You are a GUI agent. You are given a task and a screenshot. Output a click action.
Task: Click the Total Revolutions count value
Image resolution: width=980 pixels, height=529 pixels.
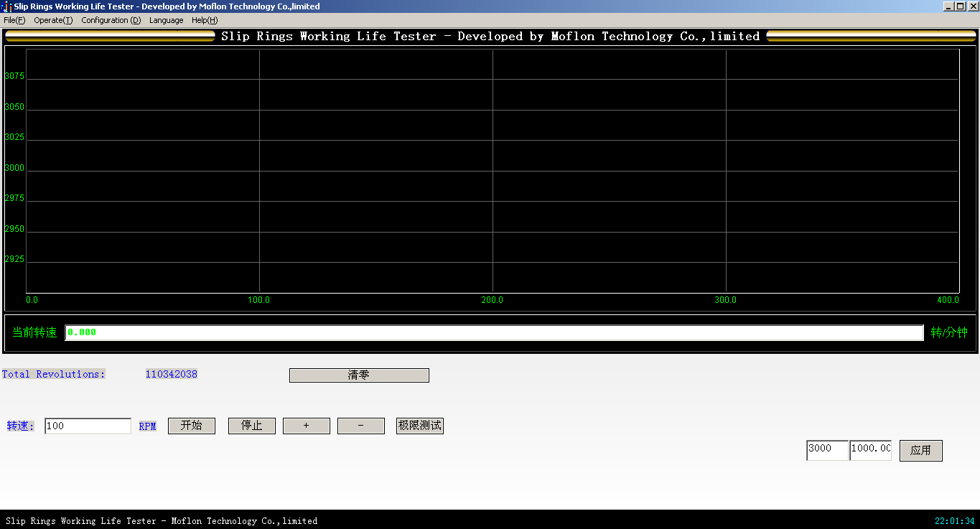coord(171,374)
